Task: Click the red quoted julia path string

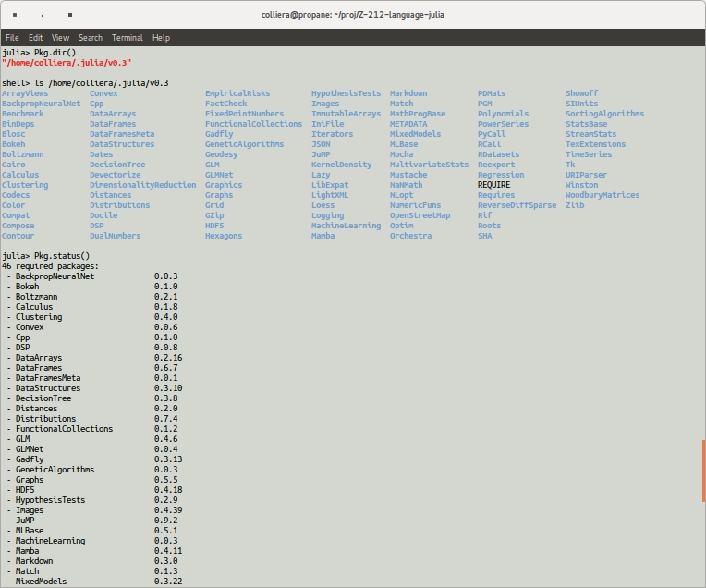Action: [x=67, y=63]
